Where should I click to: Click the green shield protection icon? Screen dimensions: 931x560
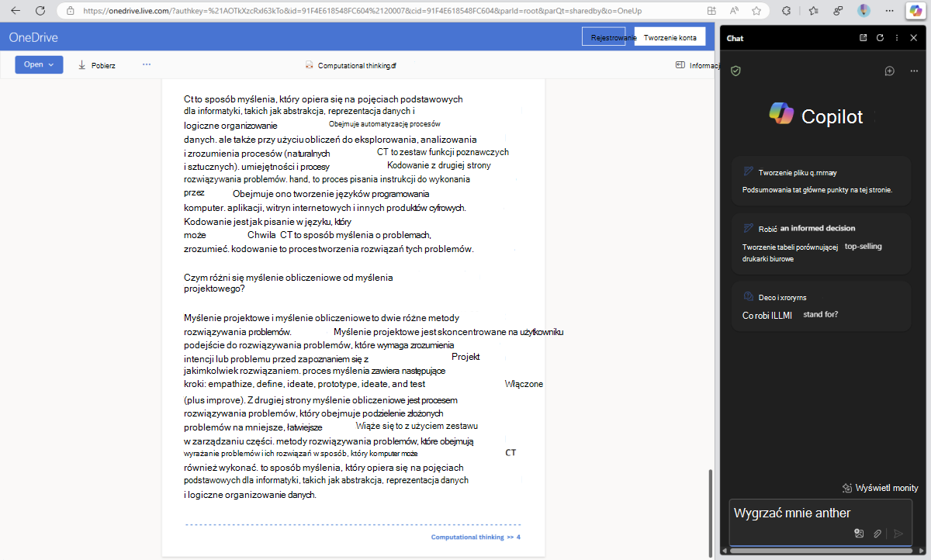click(x=736, y=71)
